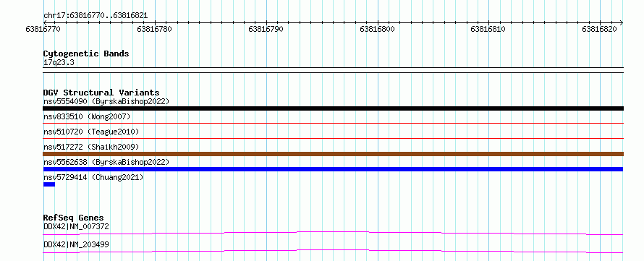Click the brown nsv517272 variant bar

[333, 154]
